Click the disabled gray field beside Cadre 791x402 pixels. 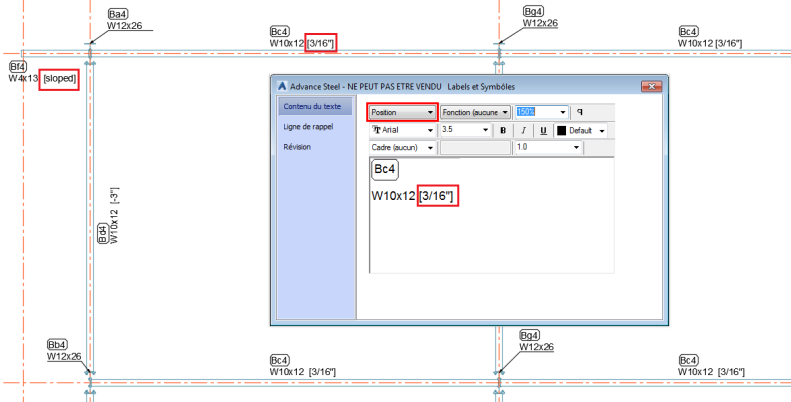[x=475, y=147]
